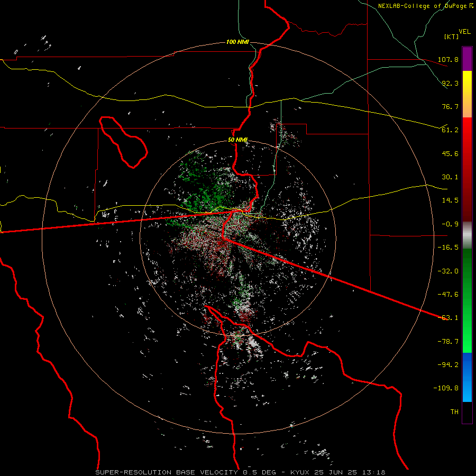Click the Super-Resolution Base Velocity caption
This screenshot has width=476, height=476.
point(240,472)
